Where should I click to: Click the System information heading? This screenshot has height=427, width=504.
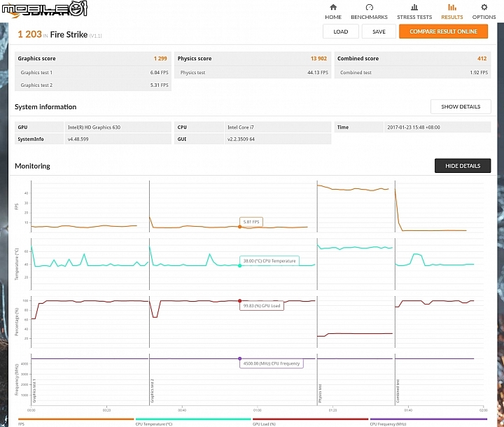click(45, 107)
